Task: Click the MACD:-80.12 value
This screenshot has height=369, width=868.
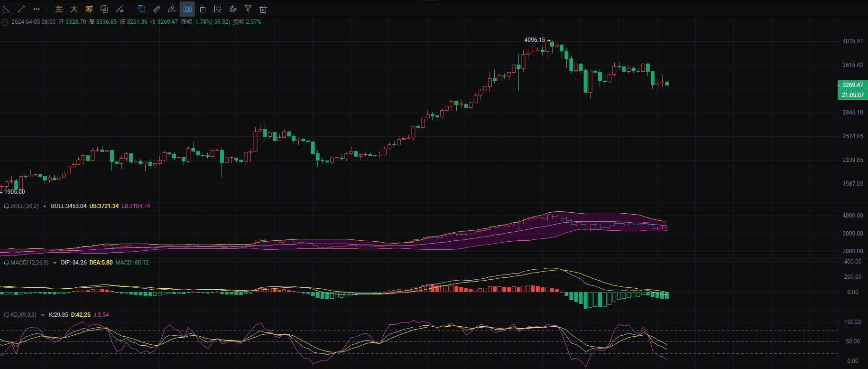Action: click(132, 263)
